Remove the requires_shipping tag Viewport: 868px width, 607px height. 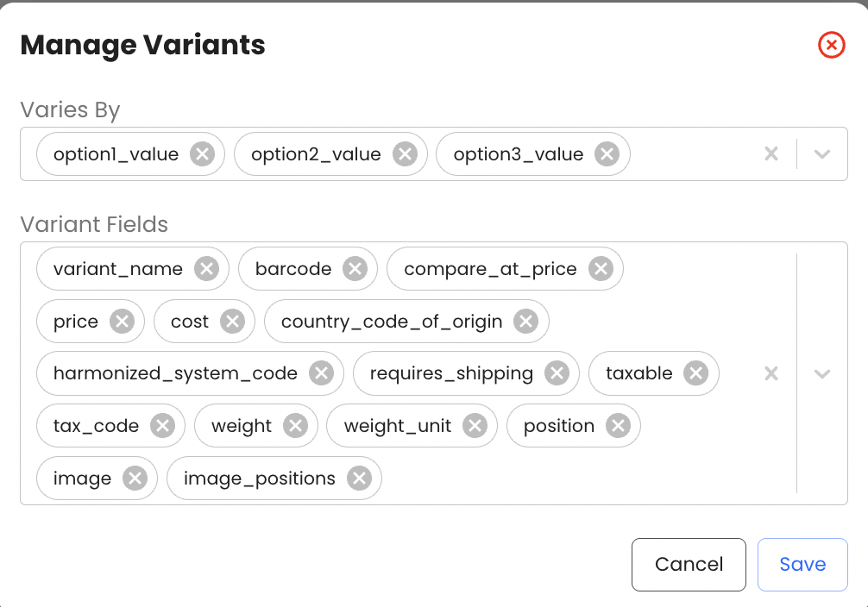tap(557, 373)
